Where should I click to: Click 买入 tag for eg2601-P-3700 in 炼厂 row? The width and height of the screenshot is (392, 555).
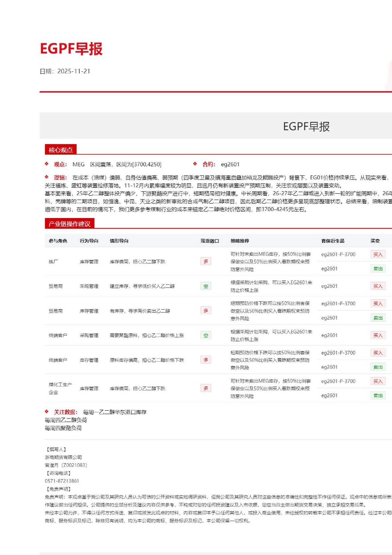click(378, 254)
